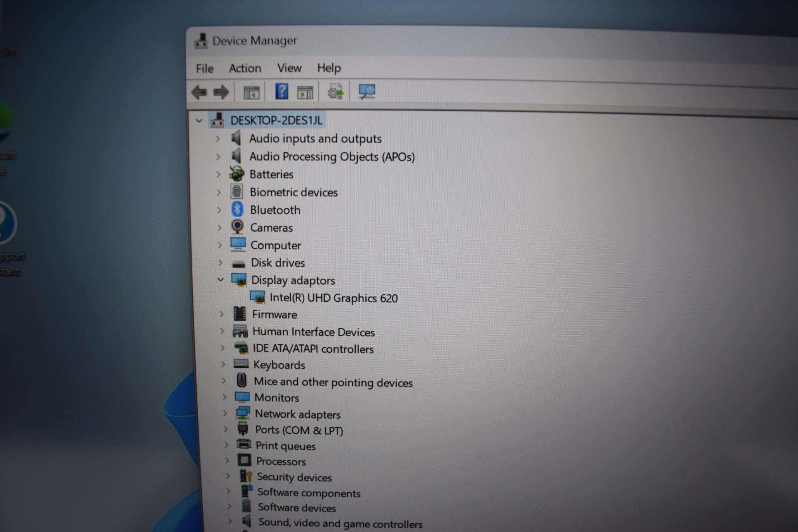Viewport: 798px width, 532px height.
Task: Click the Forward arrow toolbar icon
Action: [x=221, y=92]
